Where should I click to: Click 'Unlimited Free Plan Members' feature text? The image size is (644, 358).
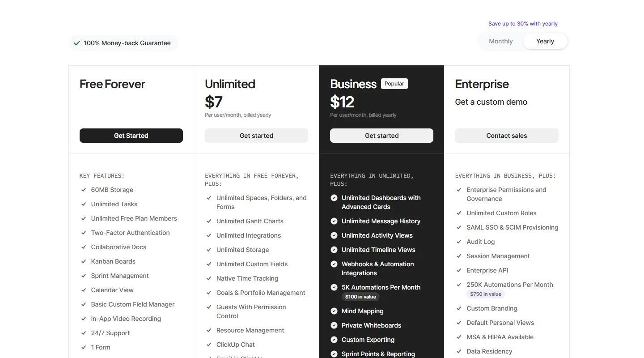134,218
